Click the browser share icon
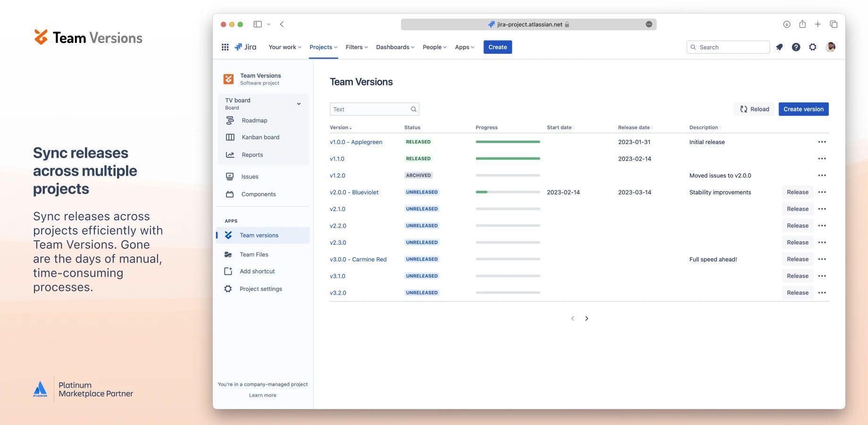This screenshot has height=425, width=868. coord(802,24)
